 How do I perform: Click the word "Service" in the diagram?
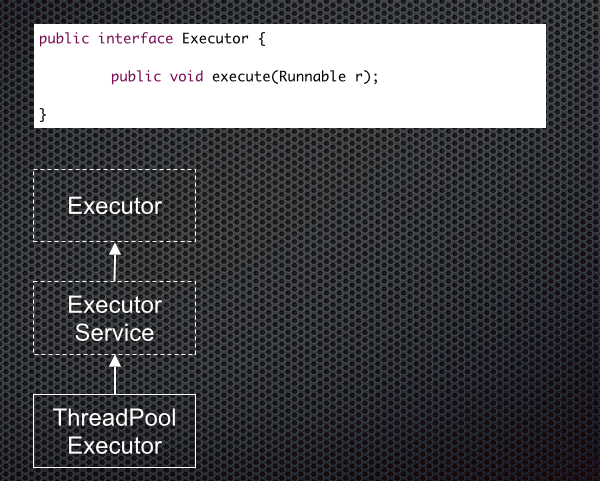pyautogui.click(x=115, y=332)
